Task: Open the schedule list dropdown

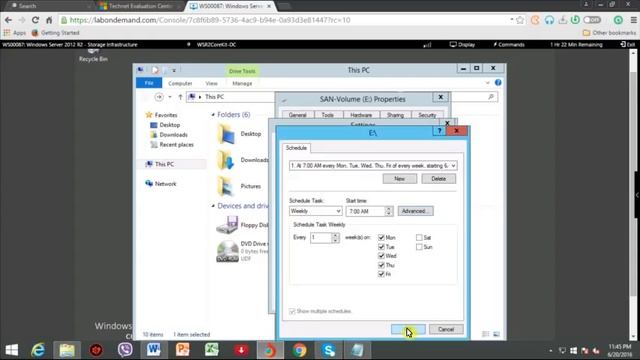Action: click(453, 166)
